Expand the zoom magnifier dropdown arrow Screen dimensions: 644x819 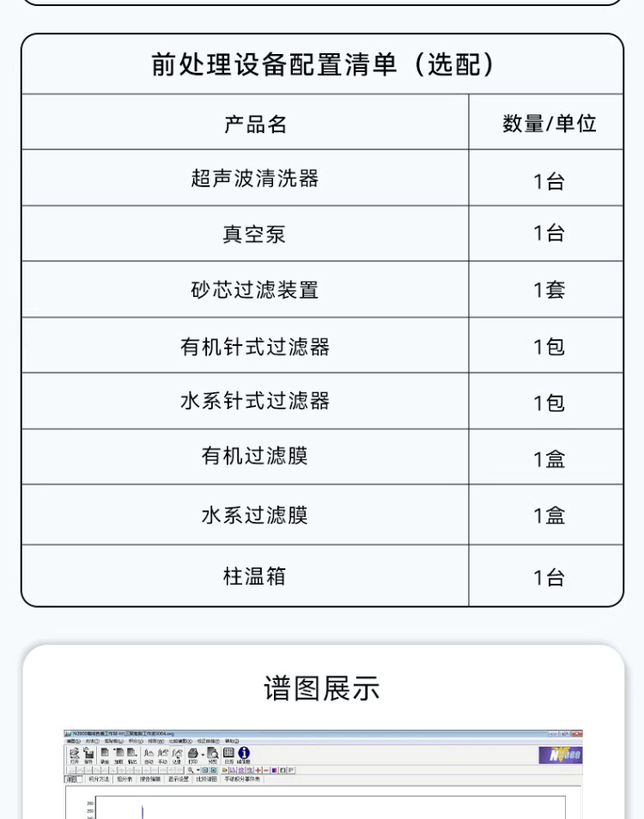click(x=197, y=770)
